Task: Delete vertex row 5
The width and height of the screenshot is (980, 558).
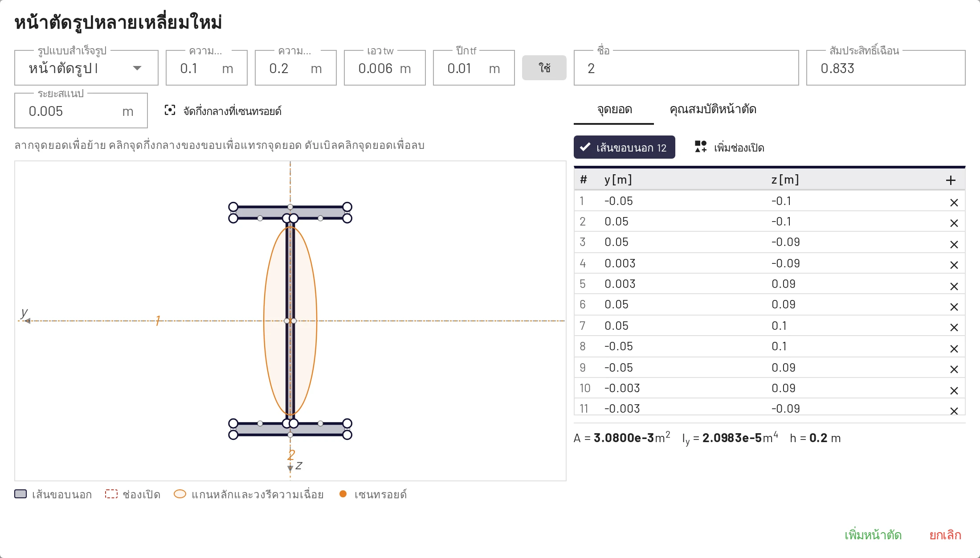Action: click(x=954, y=287)
